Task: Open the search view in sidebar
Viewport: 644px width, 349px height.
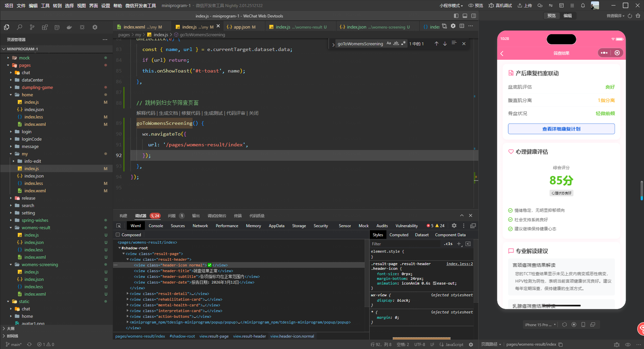Action: 19,27
